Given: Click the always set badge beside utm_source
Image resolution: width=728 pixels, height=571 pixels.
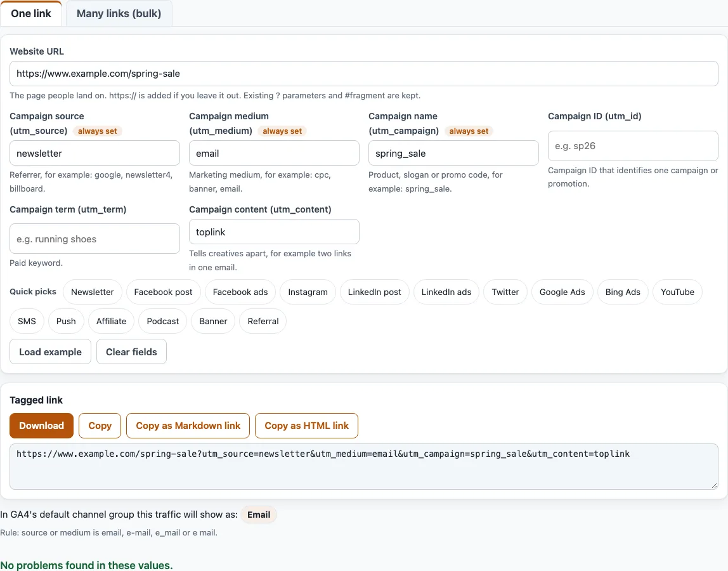Looking at the screenshot, I should tap(98, 131).
